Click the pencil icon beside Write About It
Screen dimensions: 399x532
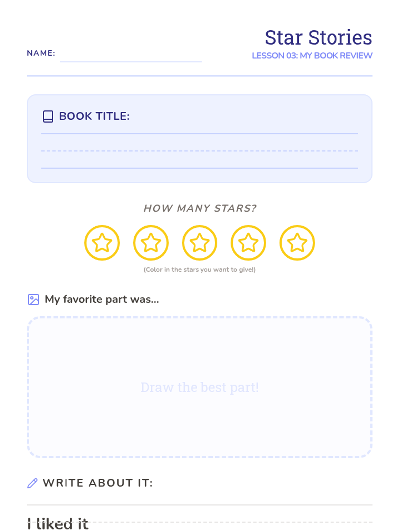(x=32, y=483)
